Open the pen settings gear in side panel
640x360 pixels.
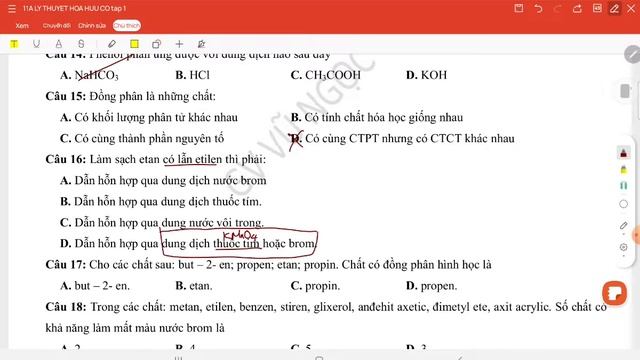point(623,247)
